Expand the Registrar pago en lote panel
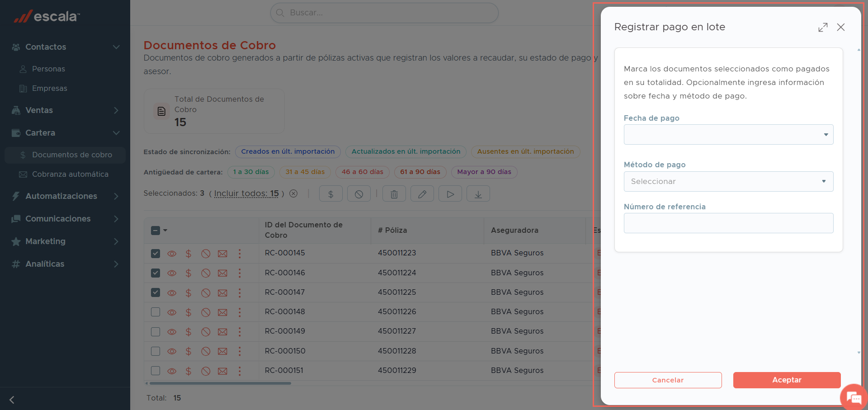Viewport: 868px width, 410px height. click(823, 27)
